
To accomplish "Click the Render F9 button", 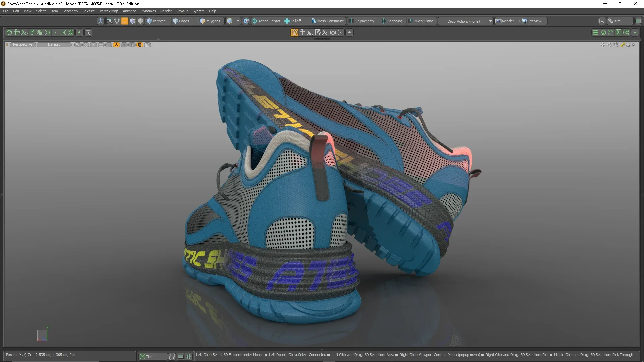I will (x=507, y=21).
